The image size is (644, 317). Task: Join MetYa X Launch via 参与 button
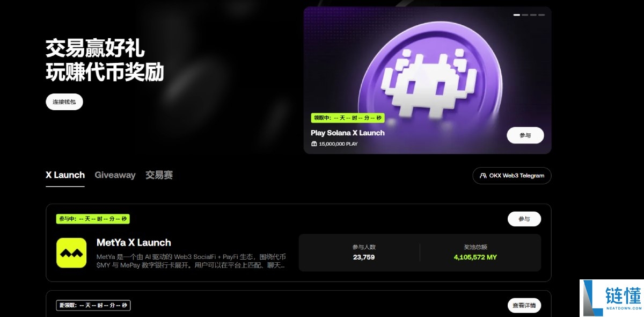point(524,219)
